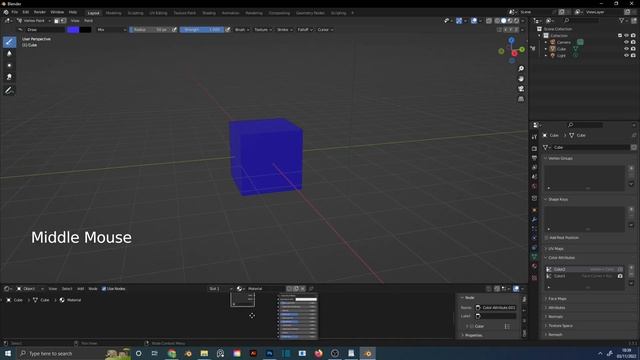
Task: Open Texture properties checker tab
Action: (x=534, y=278)
